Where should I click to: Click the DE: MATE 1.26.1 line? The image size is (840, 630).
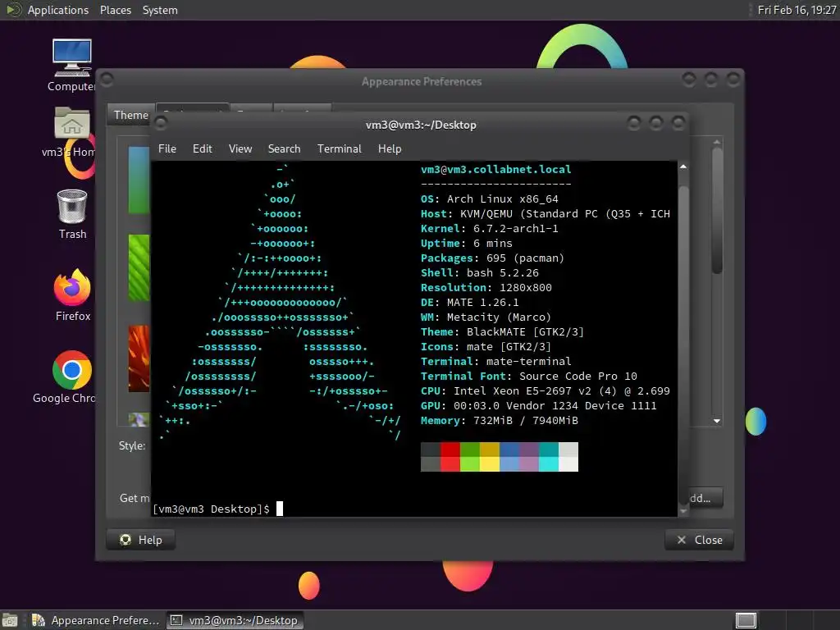469,302
